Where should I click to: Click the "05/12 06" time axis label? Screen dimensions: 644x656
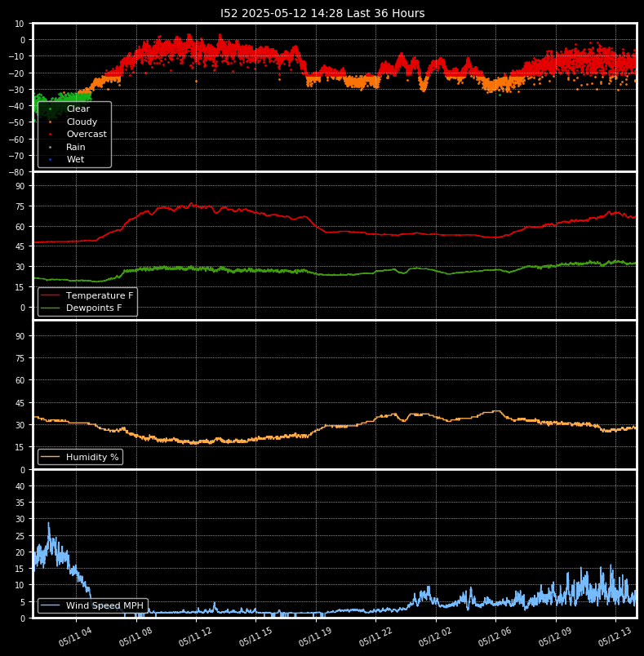(495, 636)
